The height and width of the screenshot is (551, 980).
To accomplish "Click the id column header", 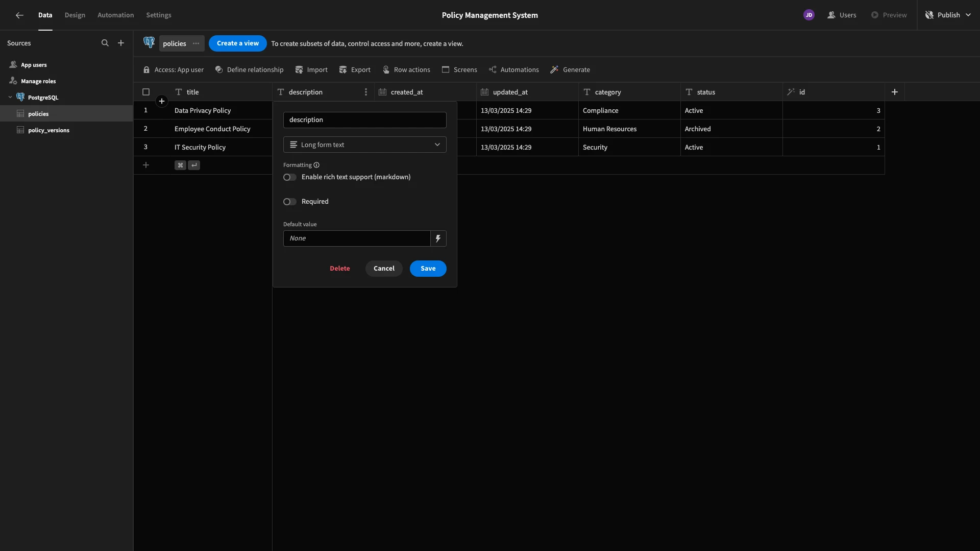I will pos(834,92).
